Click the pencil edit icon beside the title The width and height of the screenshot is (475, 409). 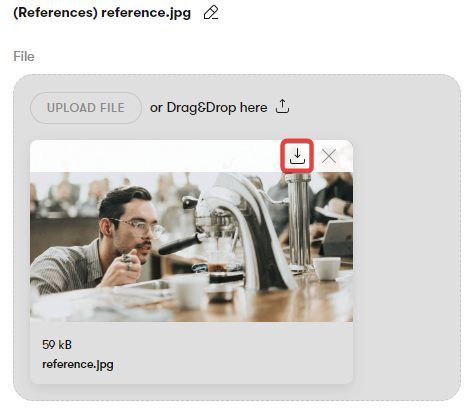(211, 13)
